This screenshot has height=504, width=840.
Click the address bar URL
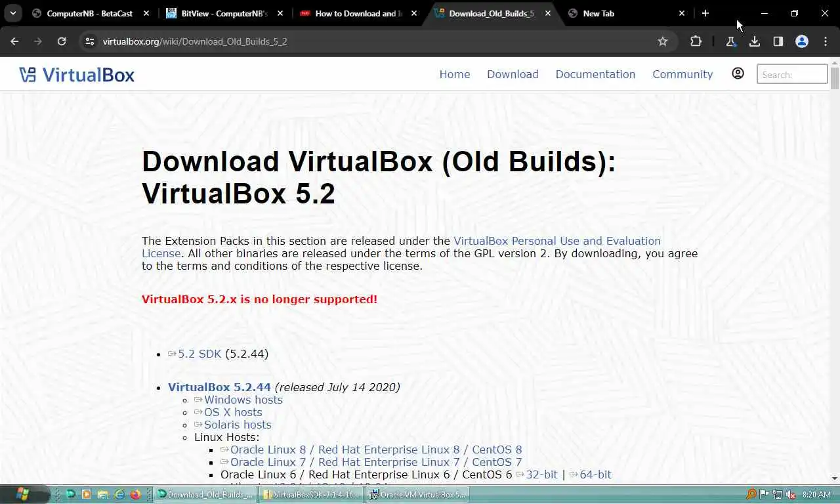pos(195,41)
